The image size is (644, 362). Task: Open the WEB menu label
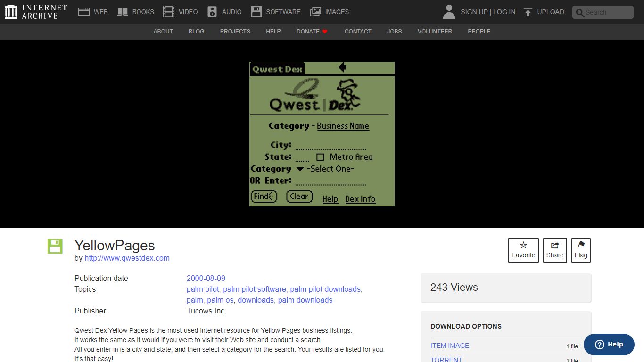100,12
